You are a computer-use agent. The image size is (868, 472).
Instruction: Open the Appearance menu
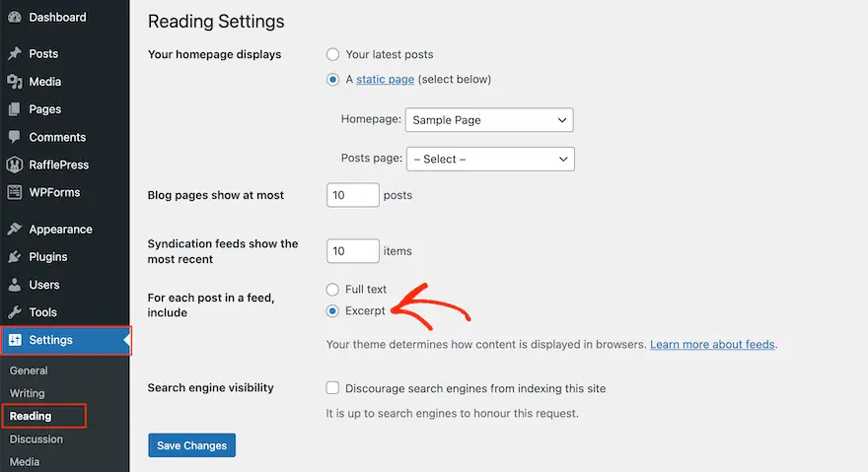click(65, 229)
